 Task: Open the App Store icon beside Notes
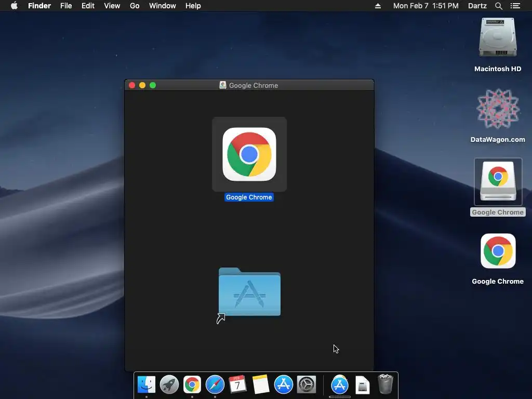point(283,384)
